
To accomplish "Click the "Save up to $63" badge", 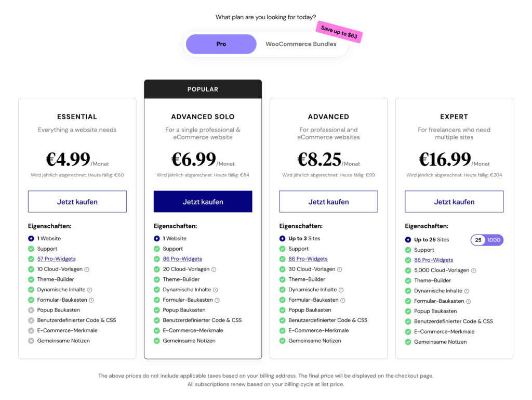I will (339, 32).
